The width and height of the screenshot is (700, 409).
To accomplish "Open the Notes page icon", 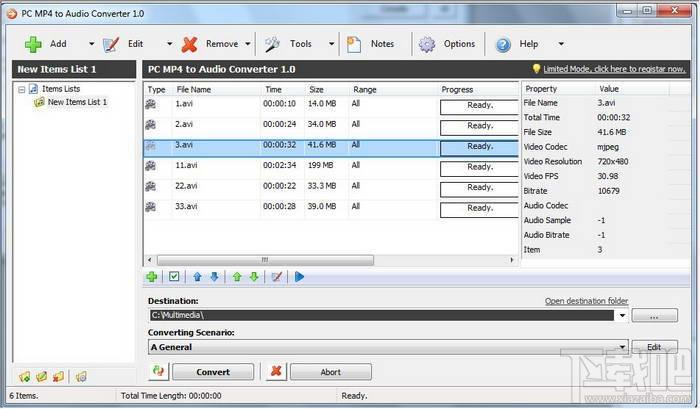I will pyautogui.click(x=354, y=44).
